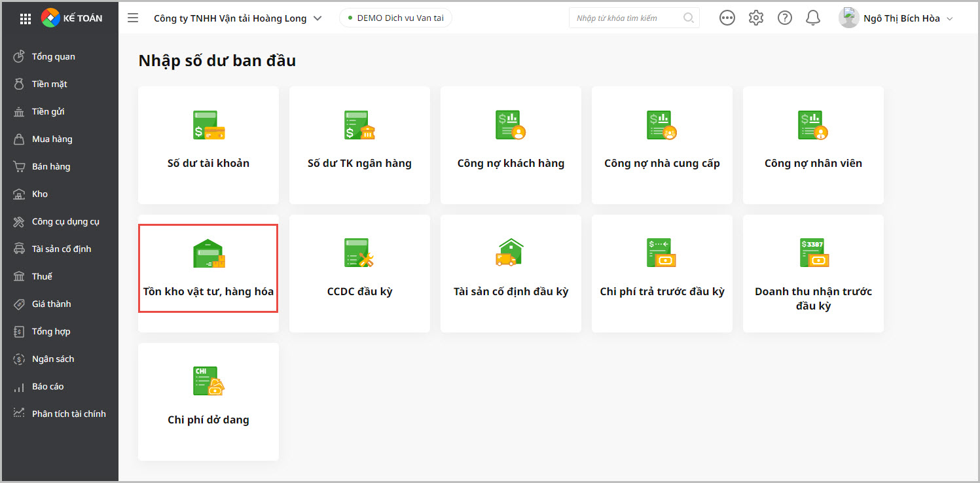Open CCDC đầu kỳ tile
The height and width of the screenshot is (483, 980).
click(359, 274)
